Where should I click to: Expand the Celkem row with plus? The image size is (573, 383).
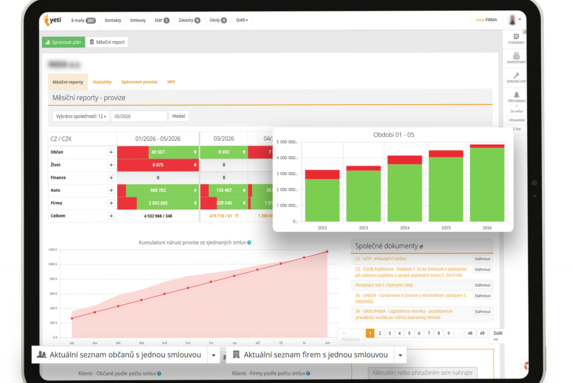tap(111, 216)
